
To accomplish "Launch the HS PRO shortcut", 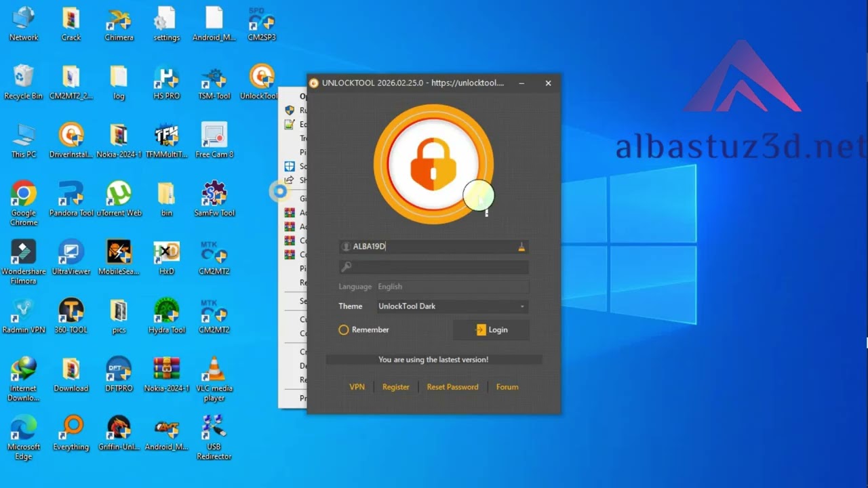I will click(x=166, y=82).
